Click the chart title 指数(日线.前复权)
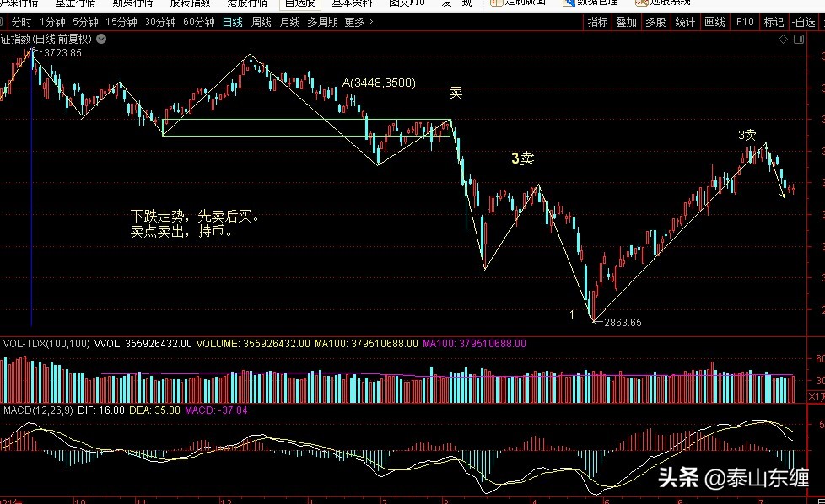 (46, 39)
